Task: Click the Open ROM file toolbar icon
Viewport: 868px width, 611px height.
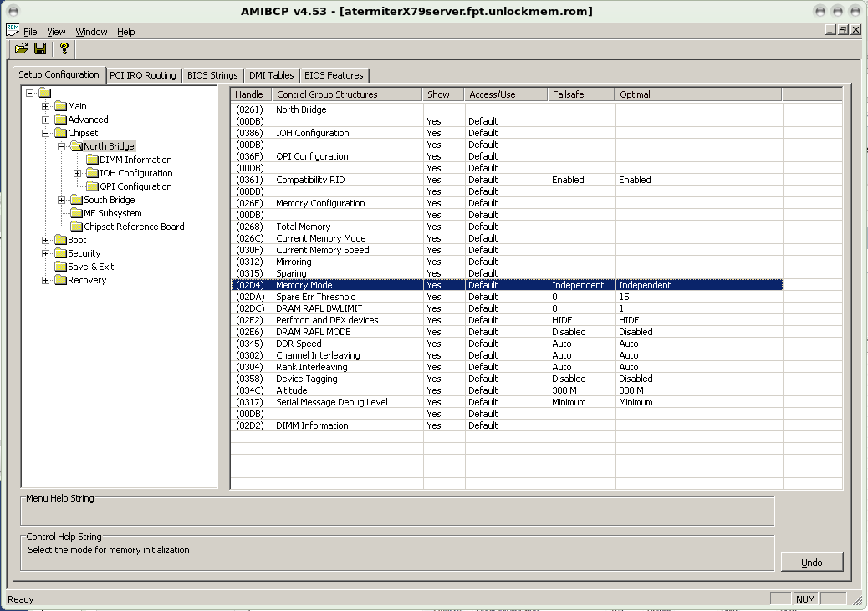Action: (21, 48)
